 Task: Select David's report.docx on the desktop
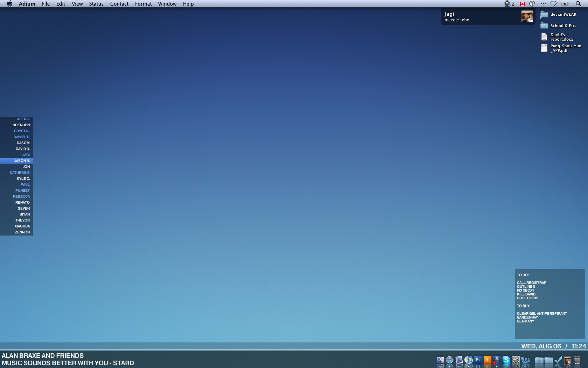click(x=557, y=37)
